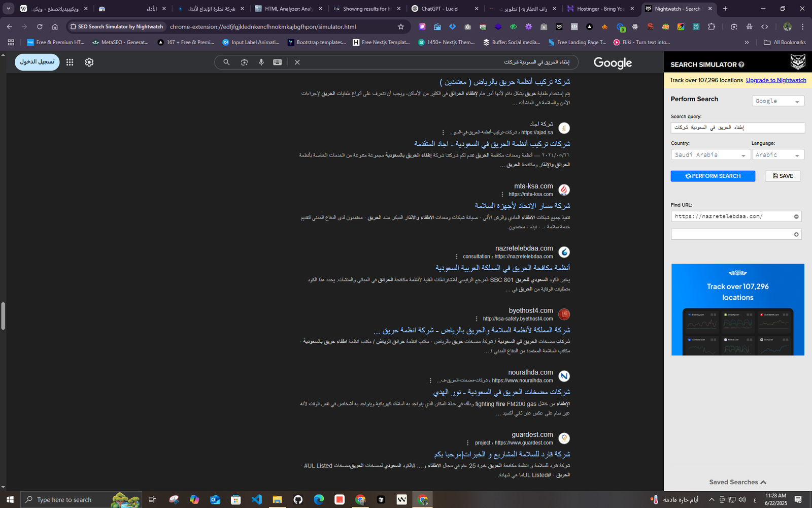Open the Bootstrap templates bookmark
The image size is (812, 508).
[x=316, y=42]
